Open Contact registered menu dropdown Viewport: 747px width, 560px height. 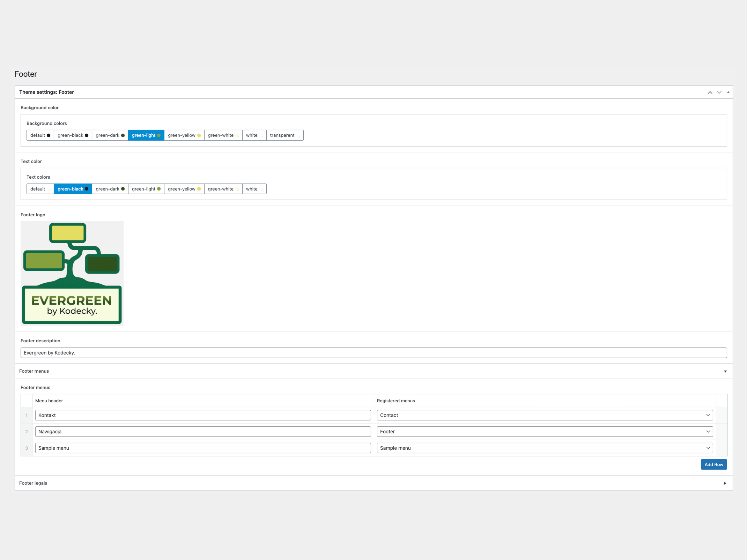(545, 415)
